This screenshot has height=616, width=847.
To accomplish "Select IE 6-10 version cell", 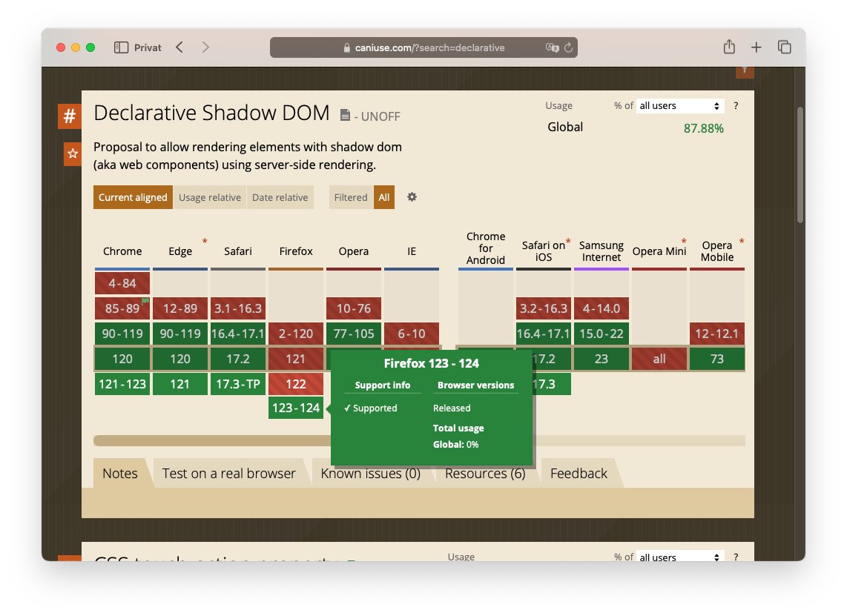I will [411, 334].
